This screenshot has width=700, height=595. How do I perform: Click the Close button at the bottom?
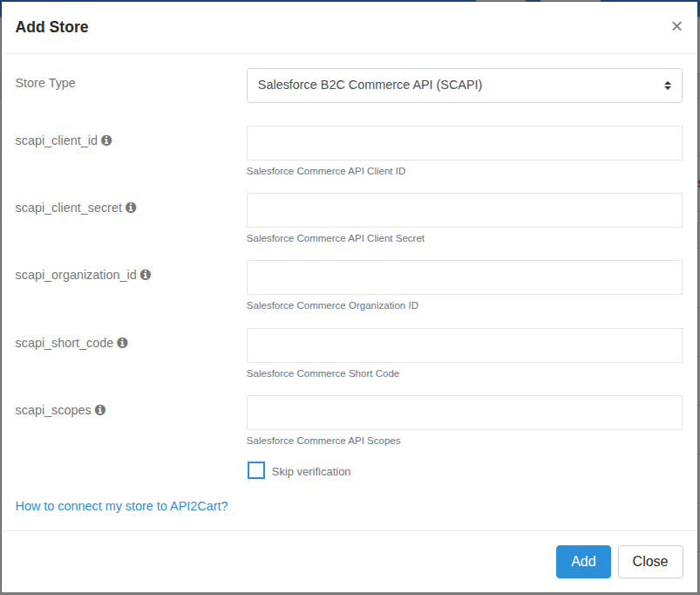tap(650, 561)
